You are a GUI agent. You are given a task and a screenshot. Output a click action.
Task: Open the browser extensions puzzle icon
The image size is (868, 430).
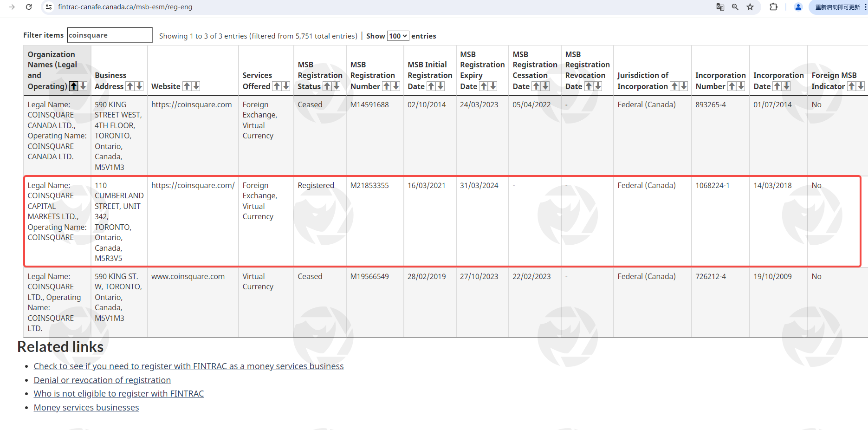(x=773, y=7)
